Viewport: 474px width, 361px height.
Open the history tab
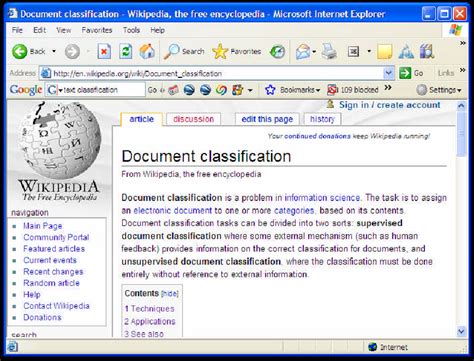click(x=322, y=119)
